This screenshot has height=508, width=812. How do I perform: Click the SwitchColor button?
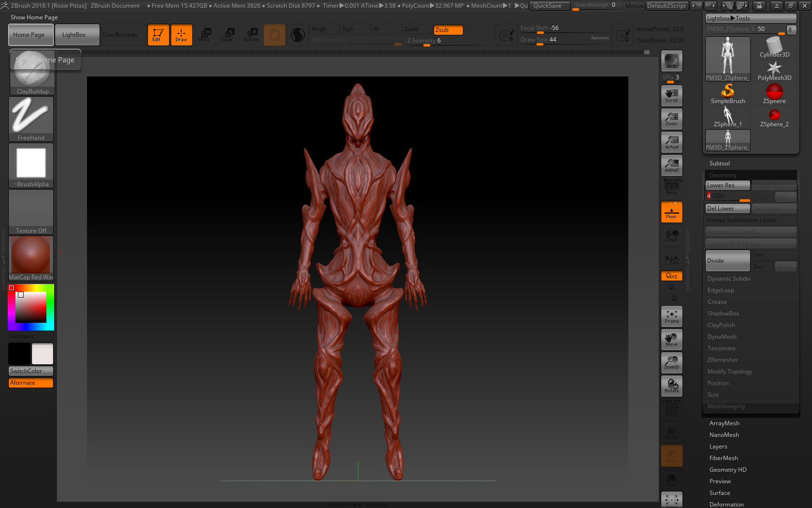coord(31,371)
